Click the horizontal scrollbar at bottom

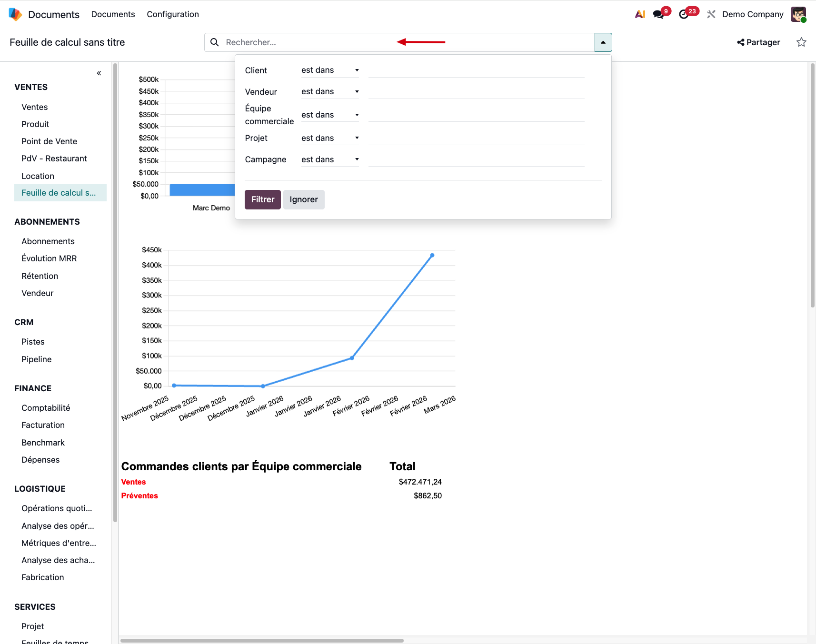click(262, 641)
